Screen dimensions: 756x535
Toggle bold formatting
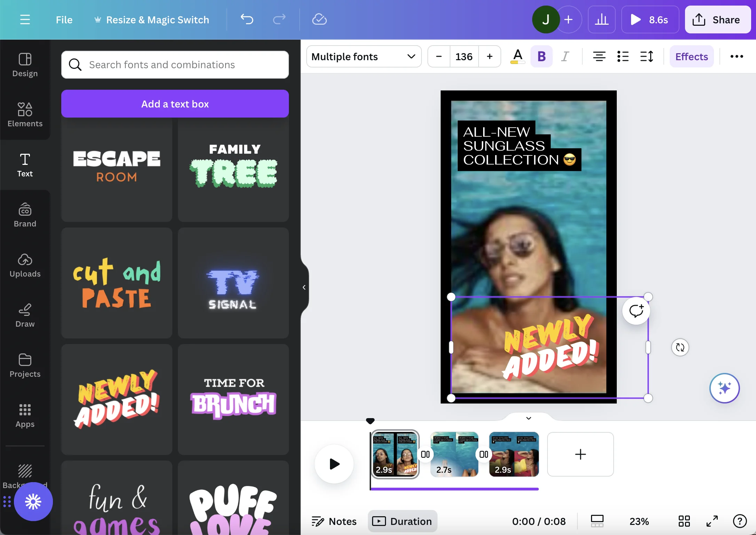point(541,56)
